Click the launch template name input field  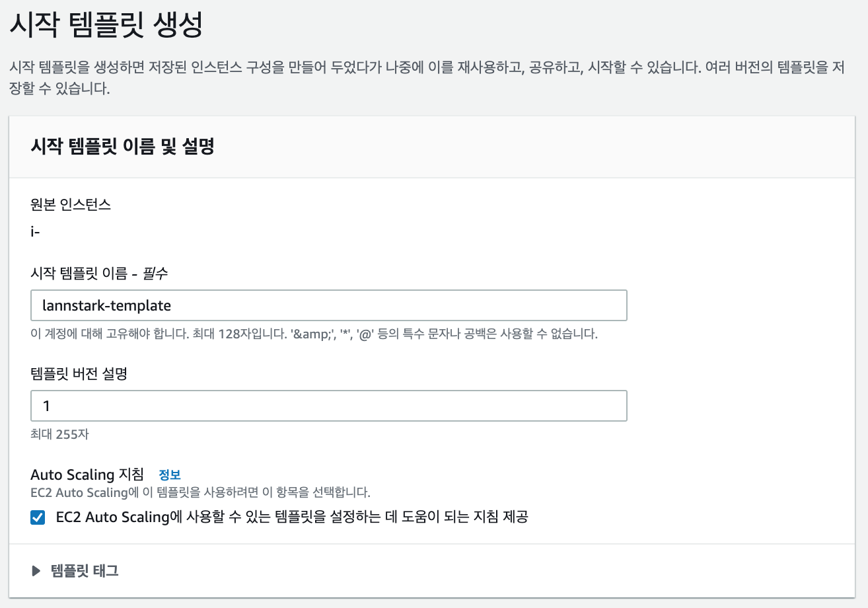point(328,305)
